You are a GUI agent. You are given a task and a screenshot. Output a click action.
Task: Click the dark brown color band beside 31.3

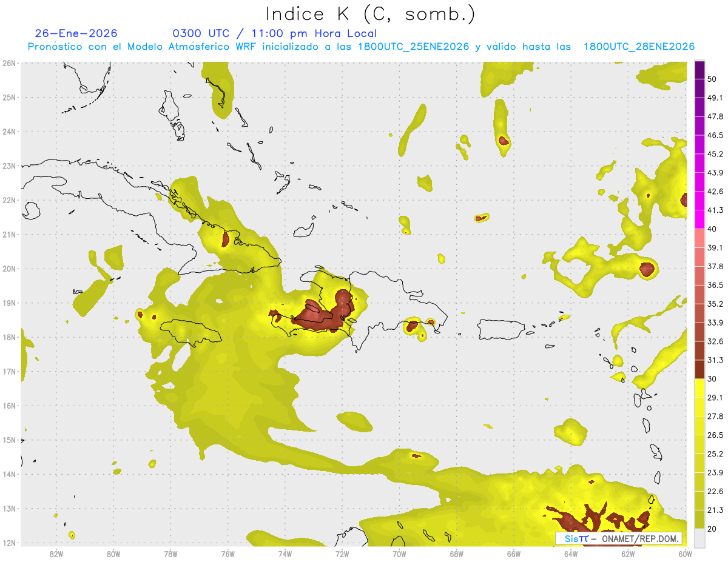click(699, 369)
